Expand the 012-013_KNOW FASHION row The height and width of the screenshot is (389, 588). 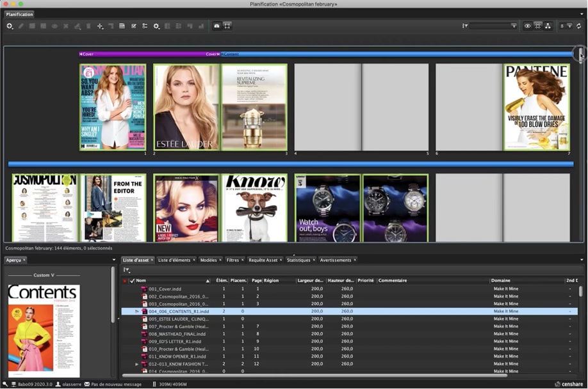137,364
